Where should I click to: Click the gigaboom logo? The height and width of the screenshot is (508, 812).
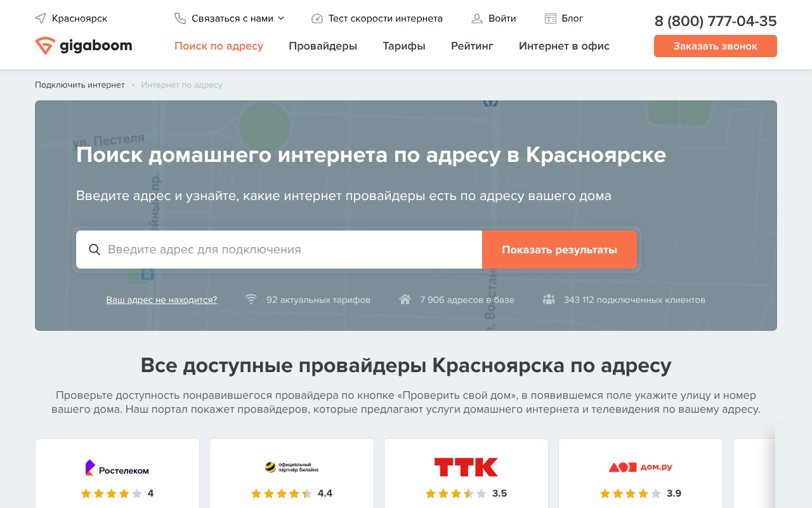click(83, 45)
